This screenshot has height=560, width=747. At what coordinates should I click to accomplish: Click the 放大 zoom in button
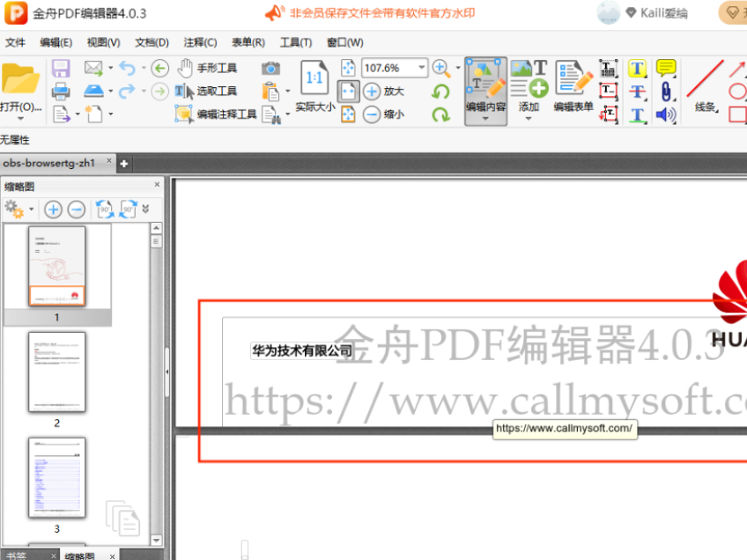click(x=384, y=91)
